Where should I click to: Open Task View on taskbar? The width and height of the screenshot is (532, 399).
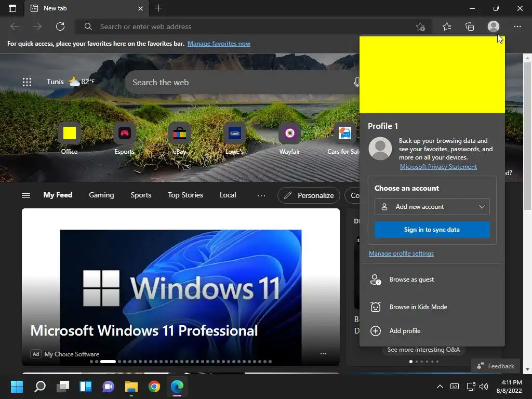pyautogui.click(x=63, y=387)
